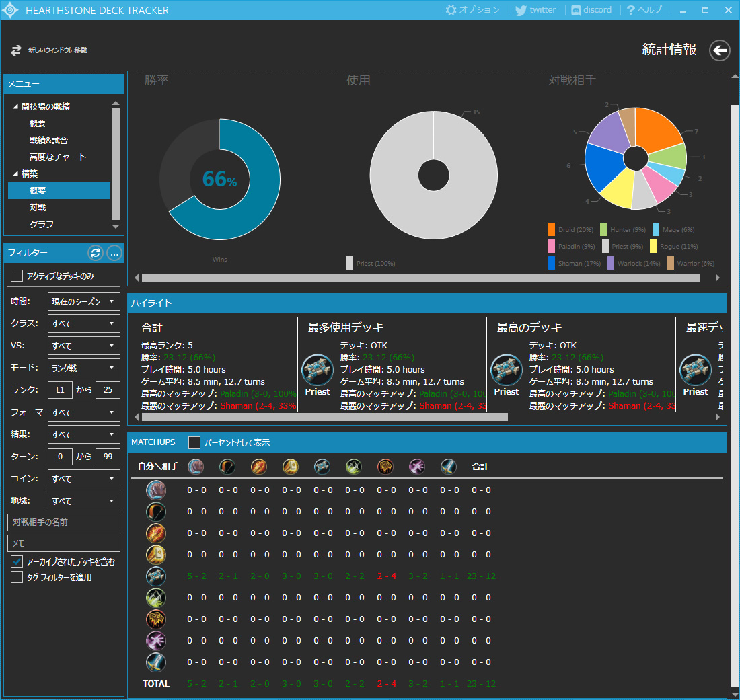Open the ヘルプ menu
The image size is (740, 700).
tap(644, 10)
